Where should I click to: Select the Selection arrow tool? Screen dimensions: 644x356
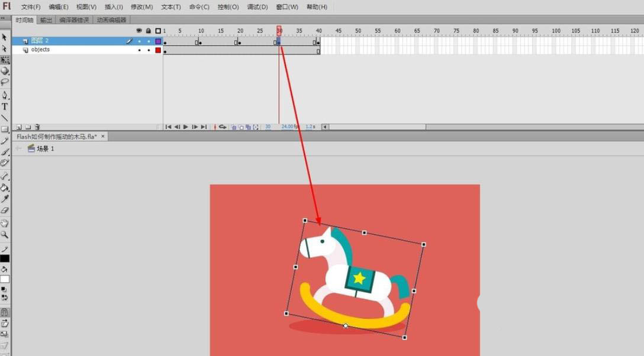coord(5,37)
